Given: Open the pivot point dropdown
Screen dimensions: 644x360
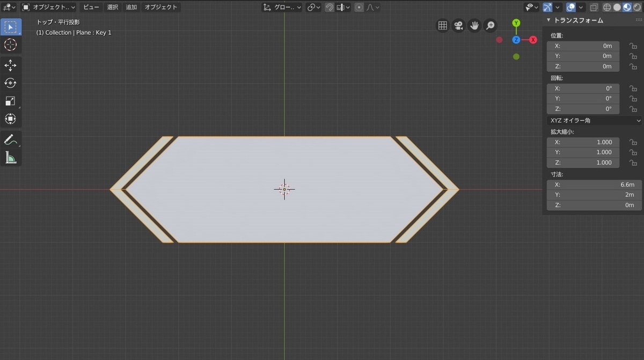Looking at the screenshot, I should tap(313, 8).
